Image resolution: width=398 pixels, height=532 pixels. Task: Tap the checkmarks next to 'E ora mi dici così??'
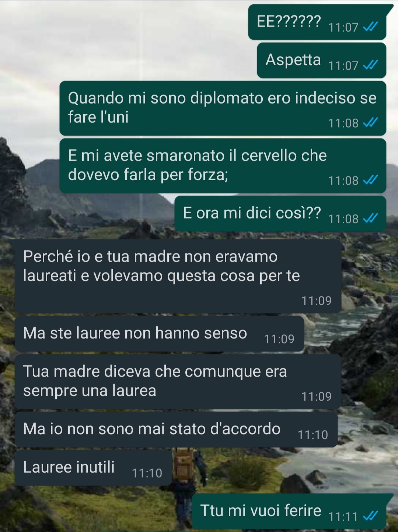(370, 218)
